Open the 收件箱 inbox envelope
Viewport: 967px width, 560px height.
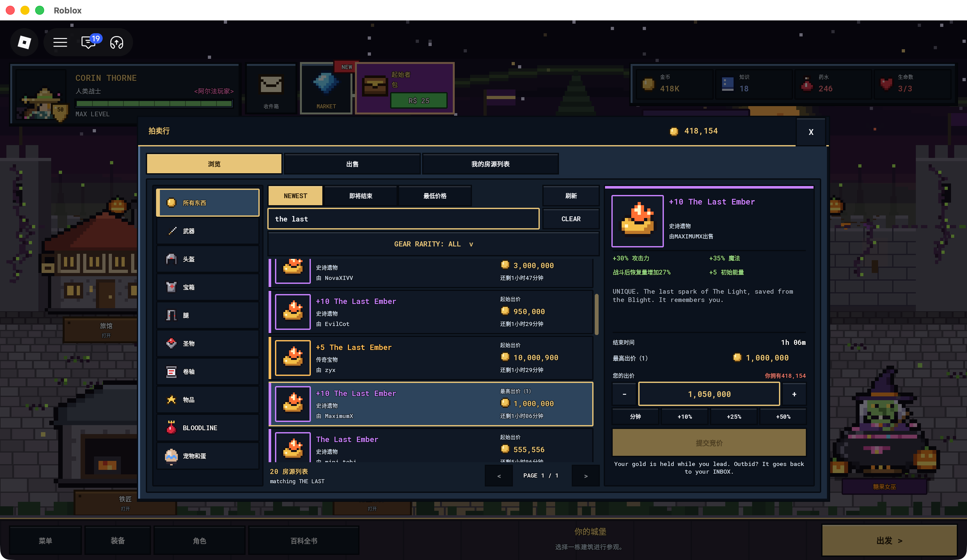click(271, 89)
